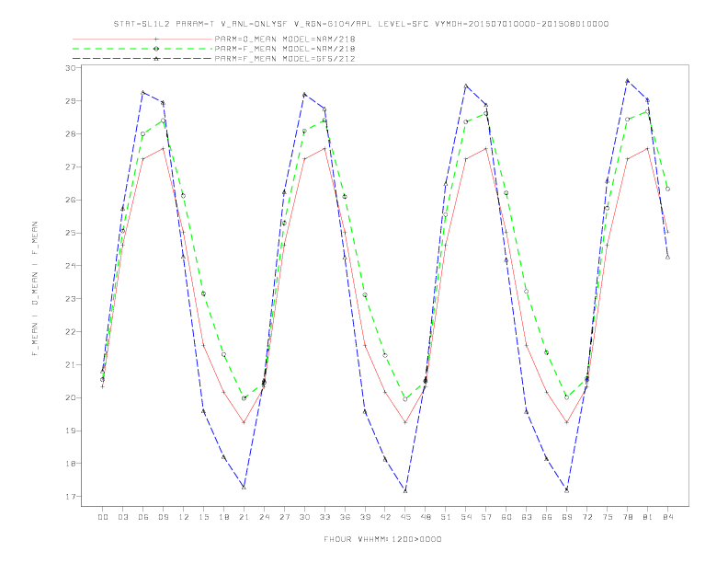728x563 pixels.
Task: Click y-axis tick label 26
Action: pyautogui.click(x=70, y=200)
